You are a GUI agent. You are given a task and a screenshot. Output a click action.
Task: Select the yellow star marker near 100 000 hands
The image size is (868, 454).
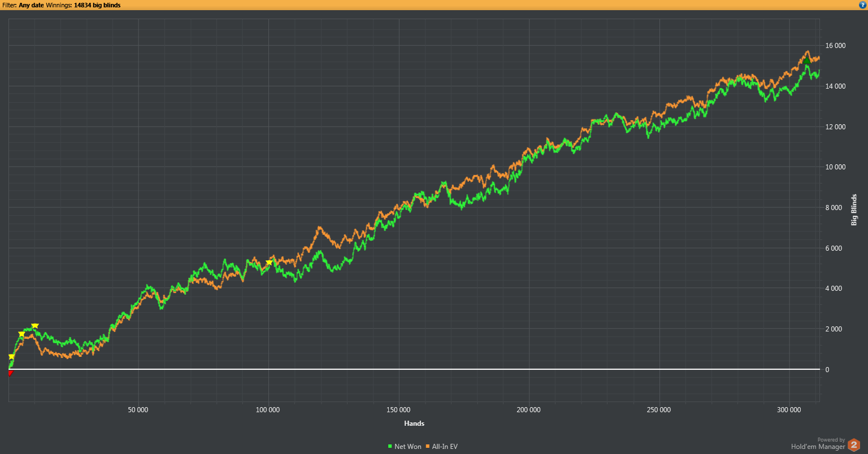pos(269,263)
